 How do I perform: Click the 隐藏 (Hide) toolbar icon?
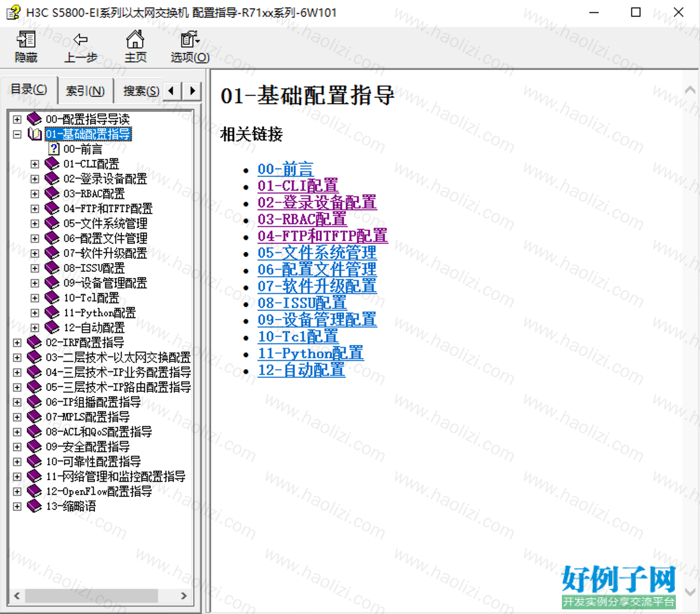(x=26, y=40)
